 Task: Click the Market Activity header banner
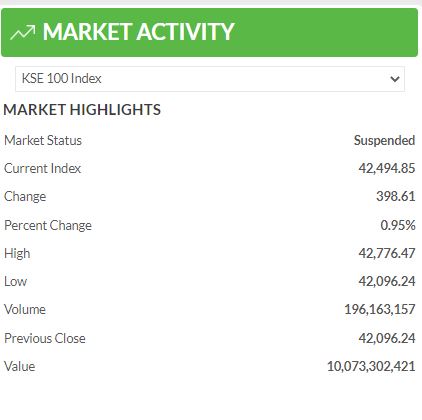[x=209, y=32]
